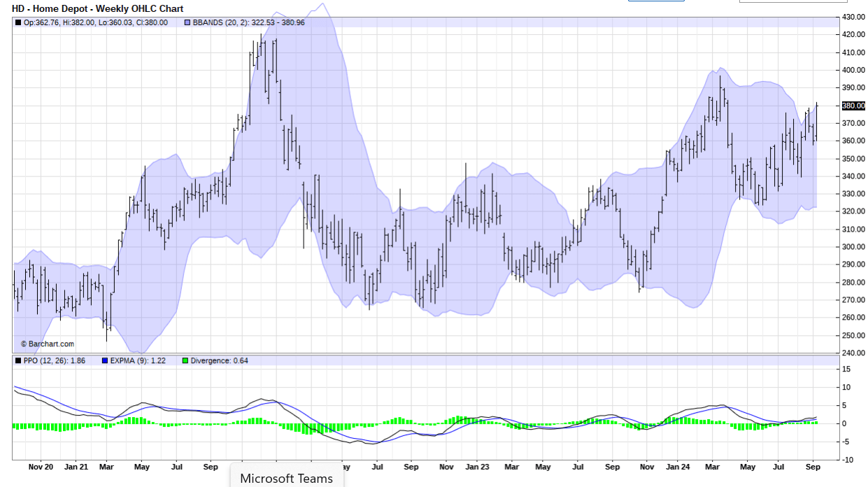Click the Jan 23 date axis label

476,466
